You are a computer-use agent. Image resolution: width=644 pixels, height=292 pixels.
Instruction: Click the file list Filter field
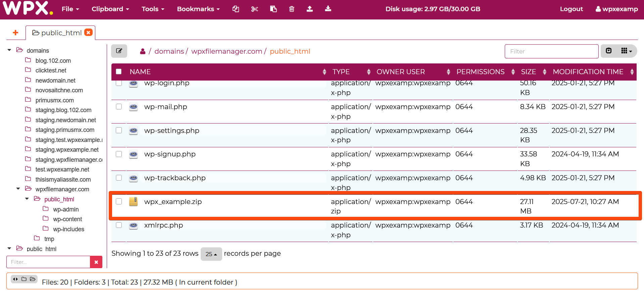551,51
